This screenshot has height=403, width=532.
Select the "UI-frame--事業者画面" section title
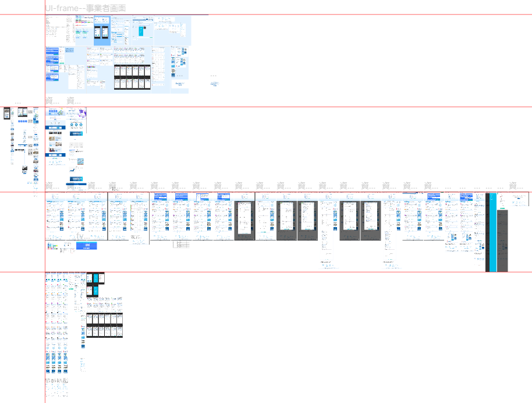click(85, 8)
